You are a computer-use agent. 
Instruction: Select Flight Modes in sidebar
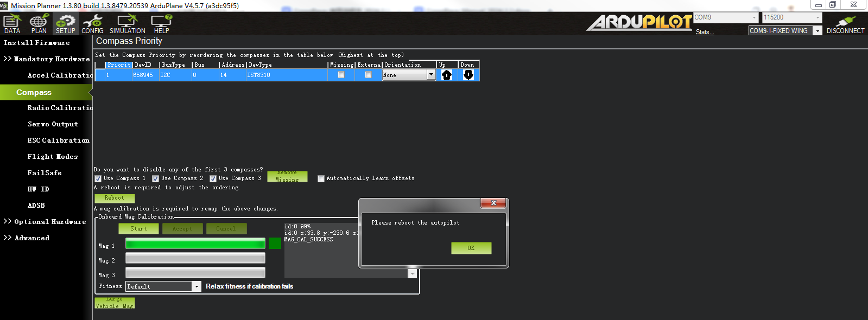tap(53, 157)
